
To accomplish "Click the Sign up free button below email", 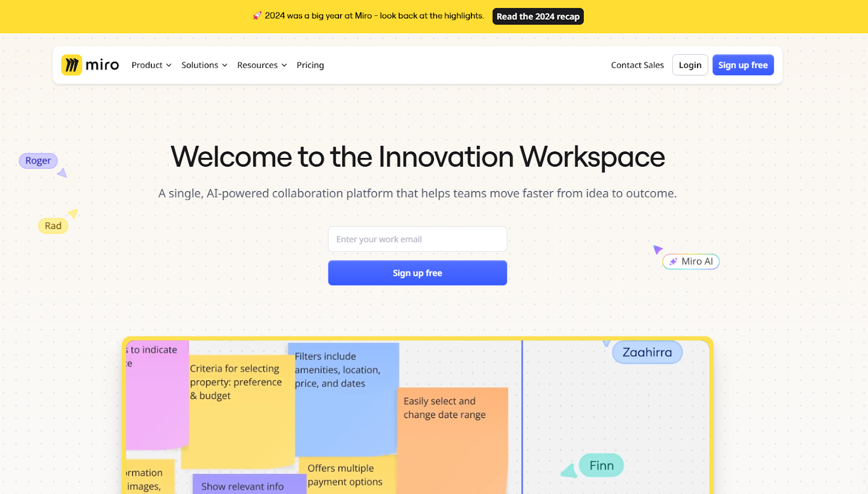I will pos(418,273).
